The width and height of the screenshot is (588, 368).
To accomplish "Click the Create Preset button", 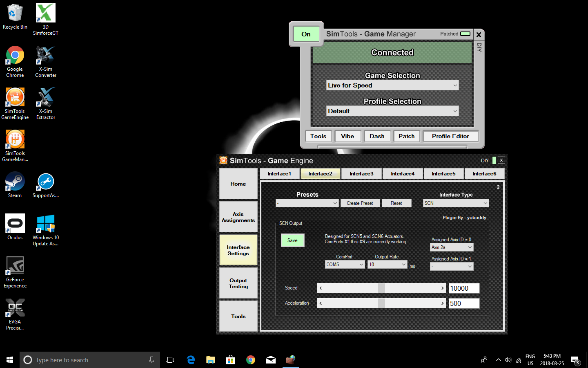I will coord(360,203).
